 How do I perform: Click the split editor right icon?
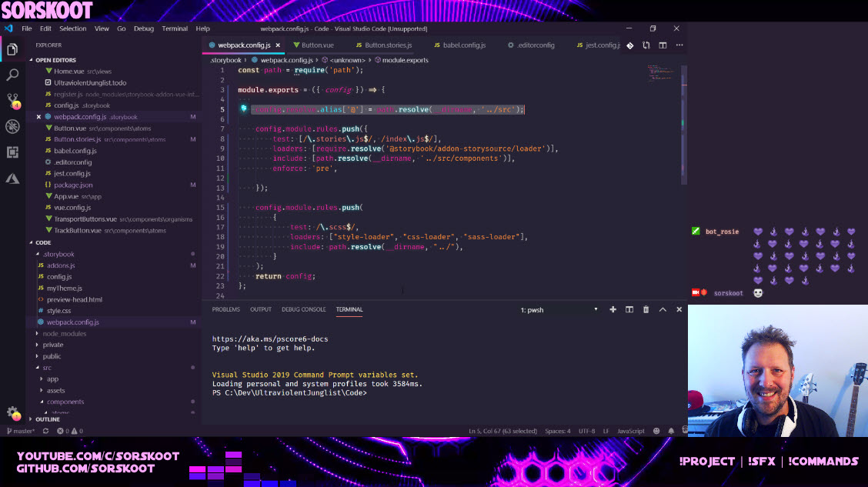click(663, 45)
